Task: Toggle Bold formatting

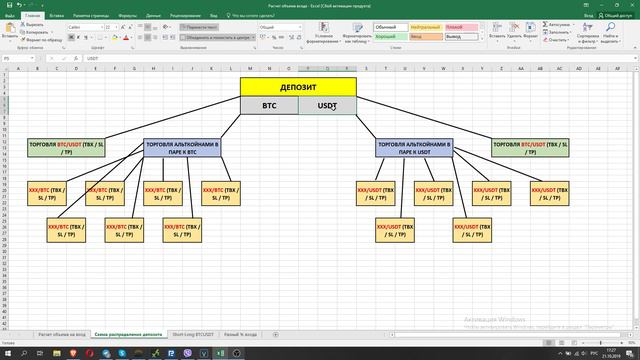Action: (x=71, y=37)
